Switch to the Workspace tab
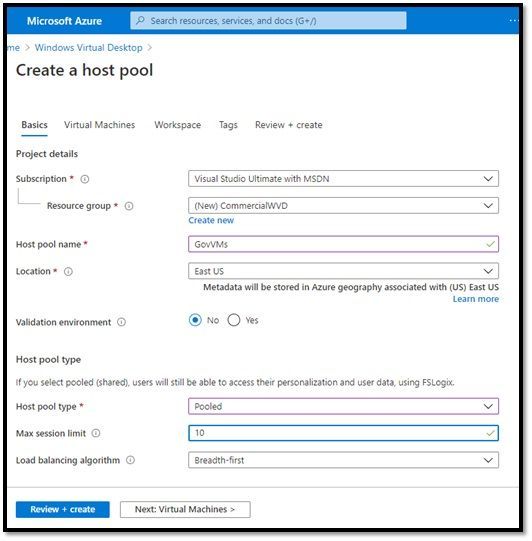This screenshot has width=532, height=541. (177, 125)
